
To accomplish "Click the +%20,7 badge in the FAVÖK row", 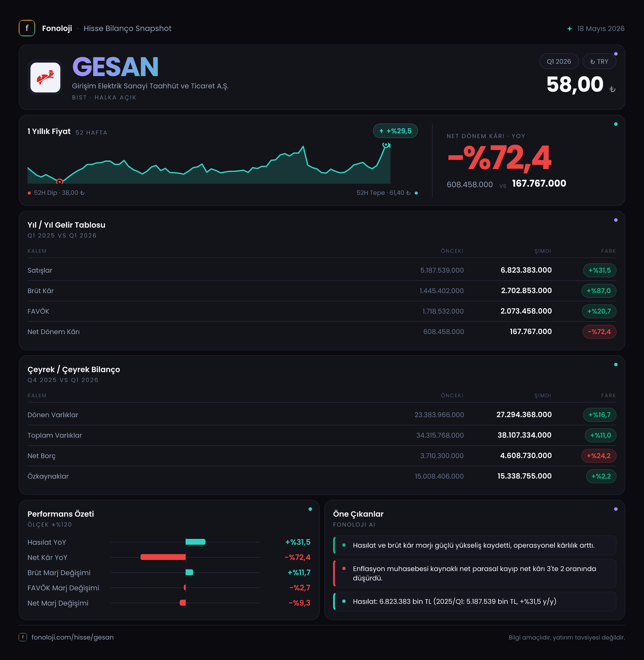I will pyautogui.click(x=599, y=311).
